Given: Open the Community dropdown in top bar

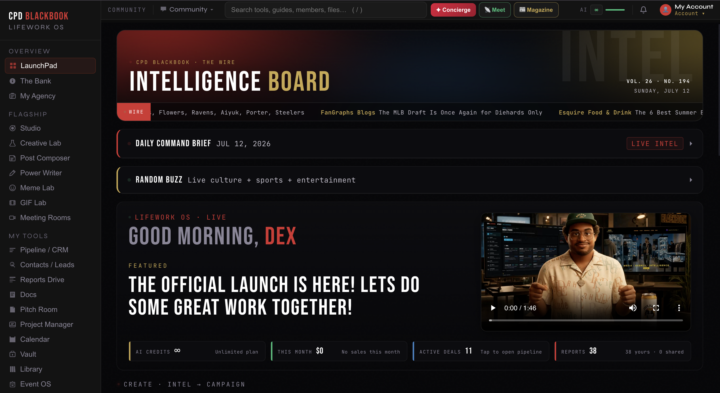Looking at the screenshot, I should click(x=187, y=10).
